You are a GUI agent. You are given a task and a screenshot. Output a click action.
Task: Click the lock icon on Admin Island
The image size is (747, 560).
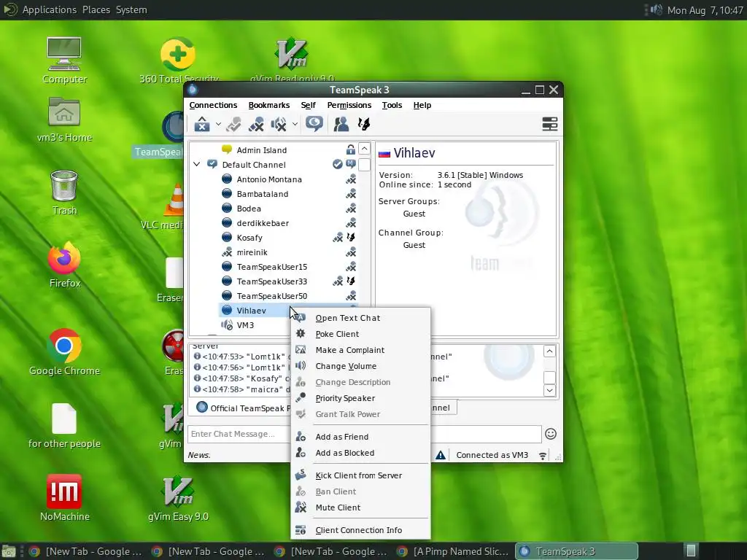(x=351, y=149)
